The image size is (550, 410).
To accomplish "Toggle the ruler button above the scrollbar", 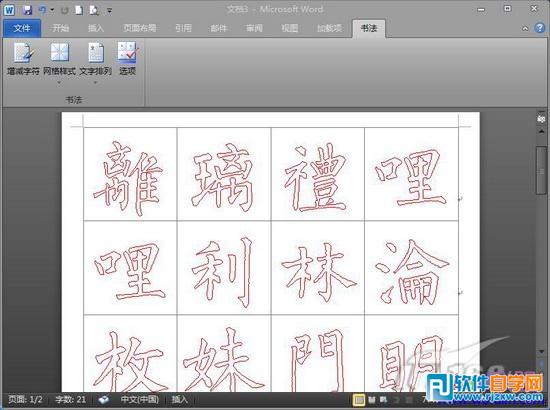I will coord(541,119).
